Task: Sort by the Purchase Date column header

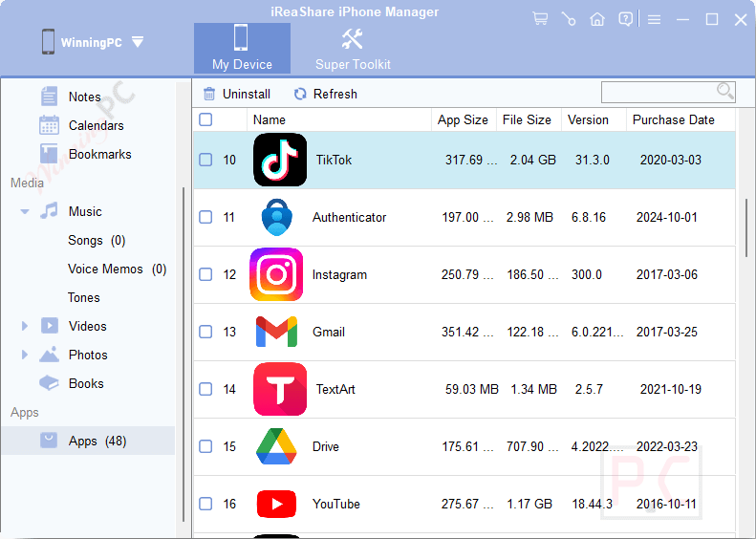Action: point(680,119)
